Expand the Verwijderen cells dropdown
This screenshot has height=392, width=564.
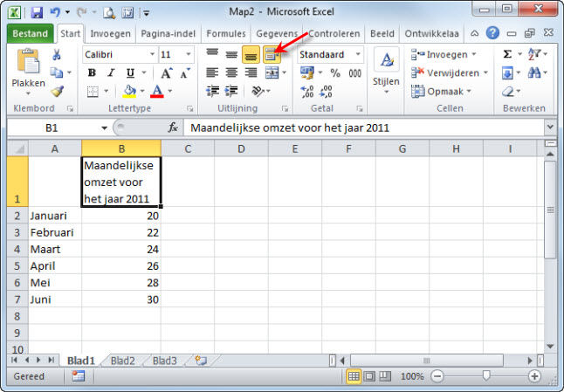coord(485,73)
